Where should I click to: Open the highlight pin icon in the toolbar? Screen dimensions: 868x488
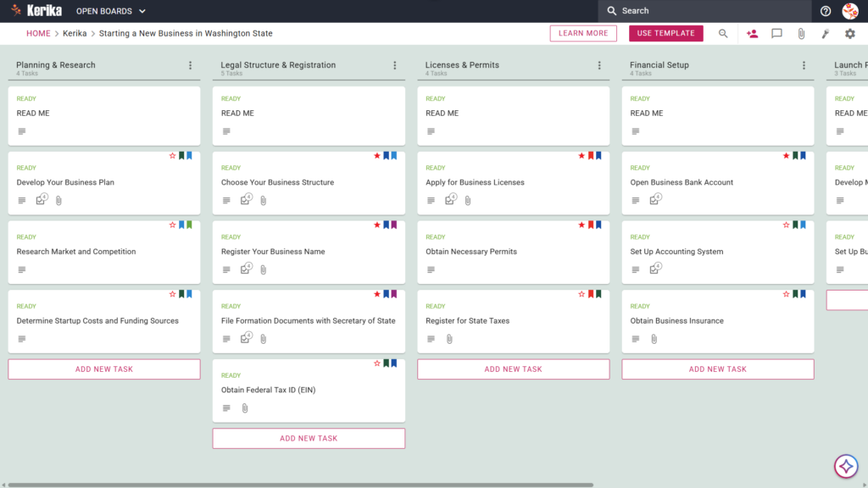826,34
